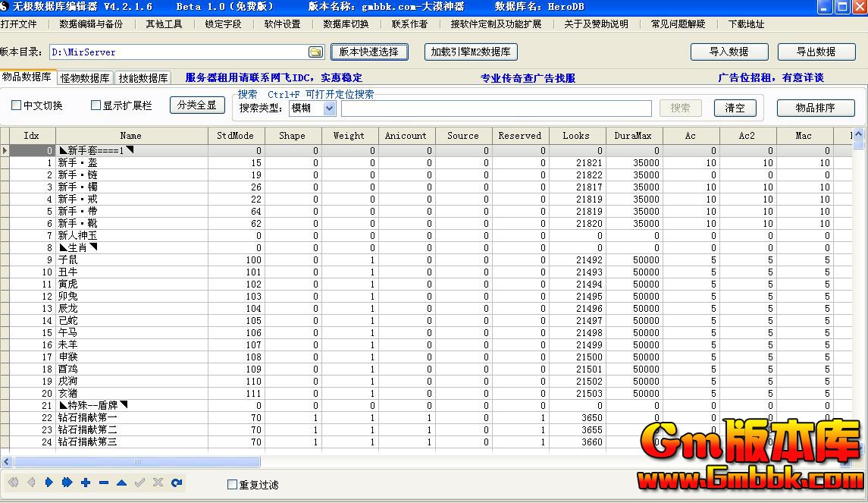
Task: Jump to last record in navigator
Action: point(67,483)
